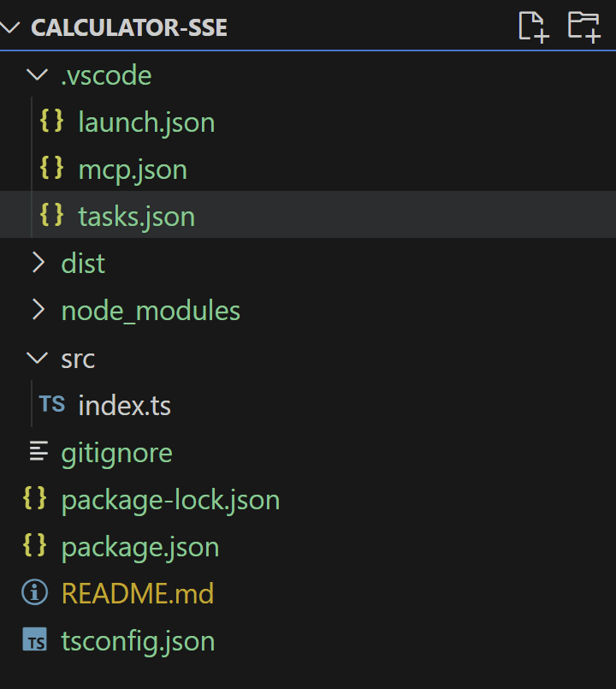
Task: Click the braces icon beside package-lock.json
Action: [x=35, y=498]
